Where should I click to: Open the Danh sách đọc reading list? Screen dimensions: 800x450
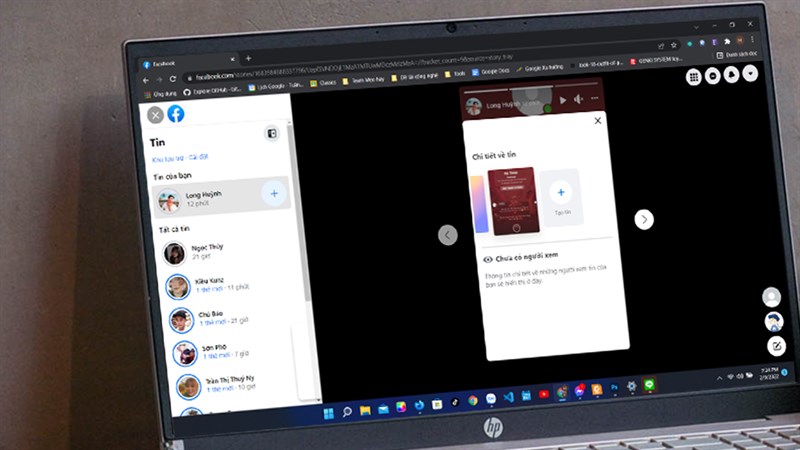pos(736,54)
